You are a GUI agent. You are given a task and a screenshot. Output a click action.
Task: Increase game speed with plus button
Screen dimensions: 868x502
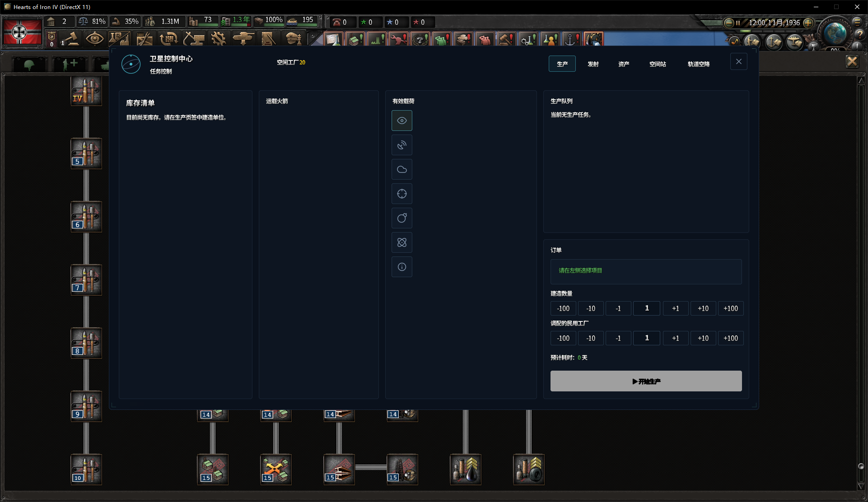(x=808, y=23)
